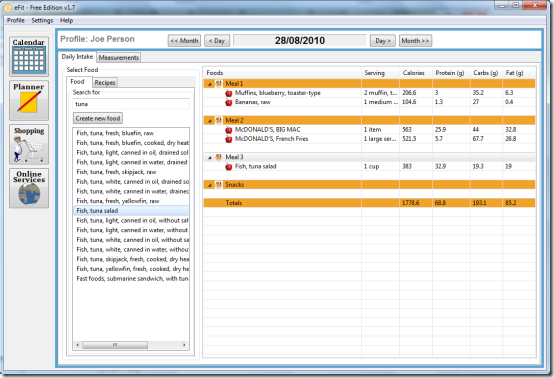Open Online Services globe icon
554x378 pixels.
[x=29, y=188]
